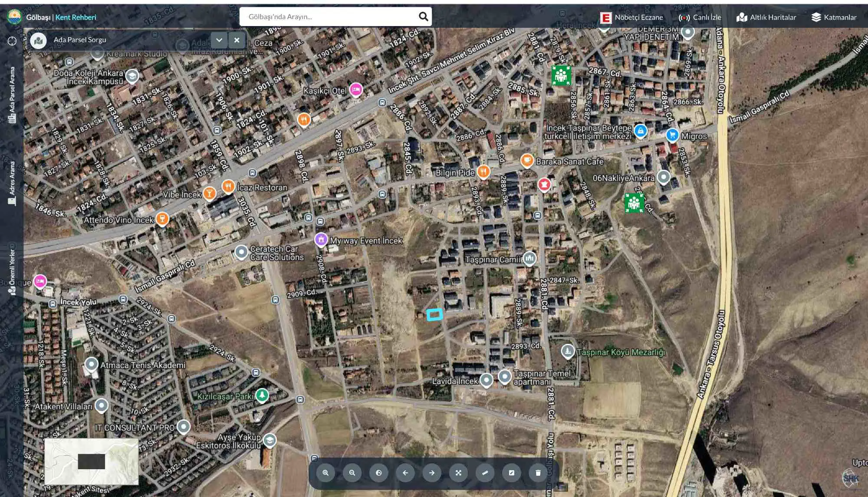Zoom in with the magnifier plus tool
Screen dimensions: 868x497
point(325,473)
